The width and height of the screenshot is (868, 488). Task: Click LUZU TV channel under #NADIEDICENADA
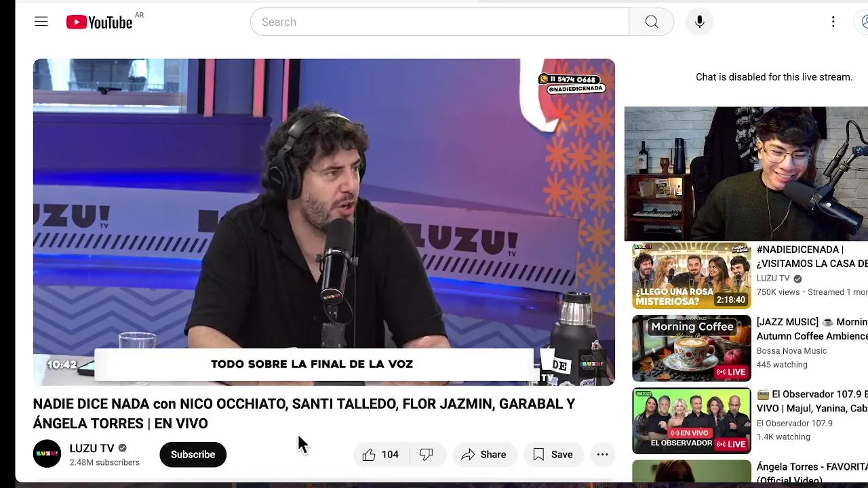(x=773, y=279)
